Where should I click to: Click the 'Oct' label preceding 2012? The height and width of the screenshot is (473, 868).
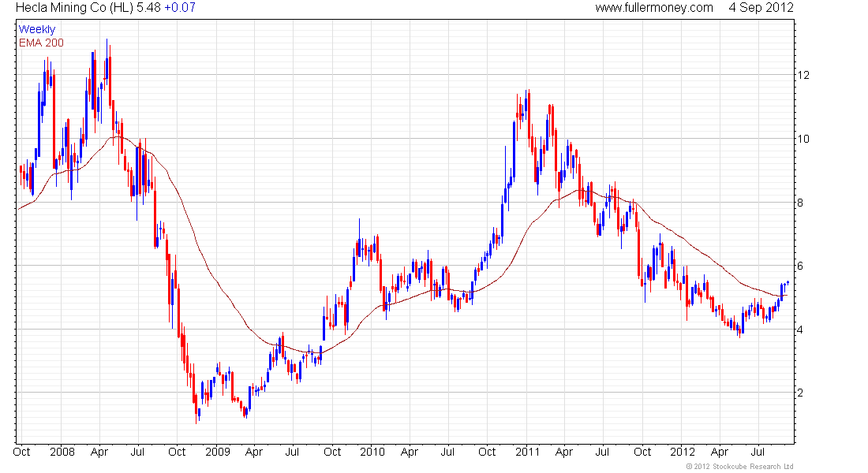click(x=642, y=452)
